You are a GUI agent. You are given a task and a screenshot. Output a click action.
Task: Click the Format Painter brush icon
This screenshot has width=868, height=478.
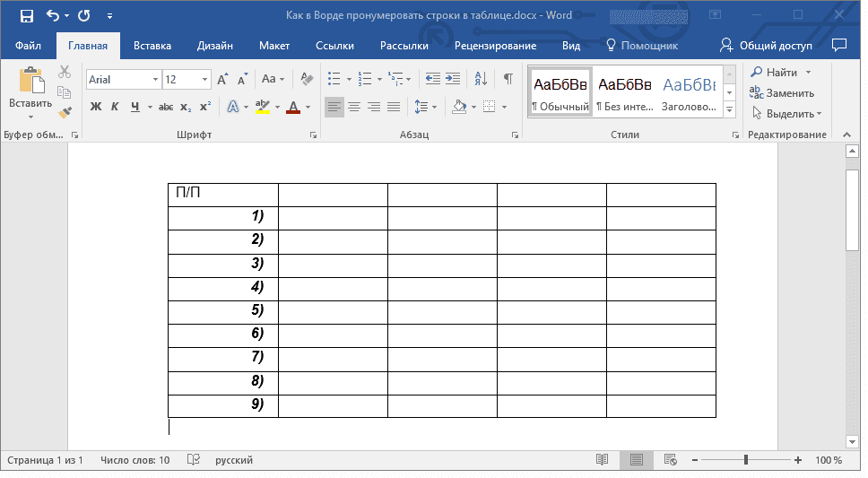tap(65, 113)
